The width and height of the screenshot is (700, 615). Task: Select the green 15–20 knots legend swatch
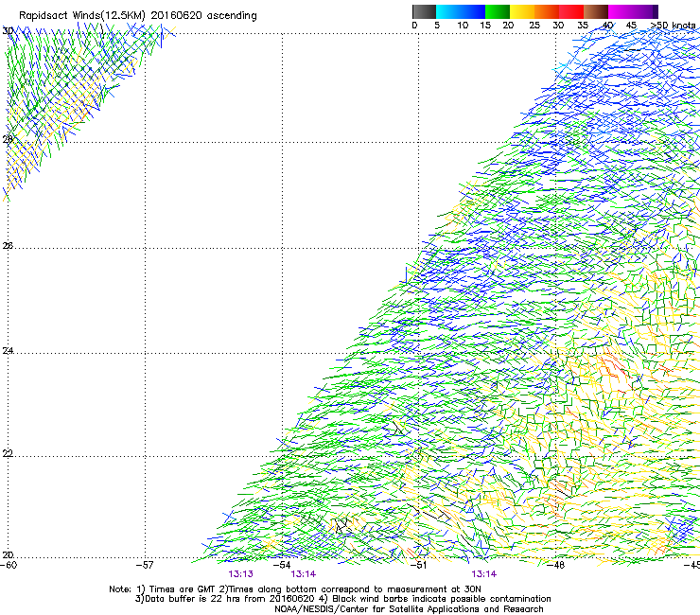pyautogui.click(x=498, y=11)
